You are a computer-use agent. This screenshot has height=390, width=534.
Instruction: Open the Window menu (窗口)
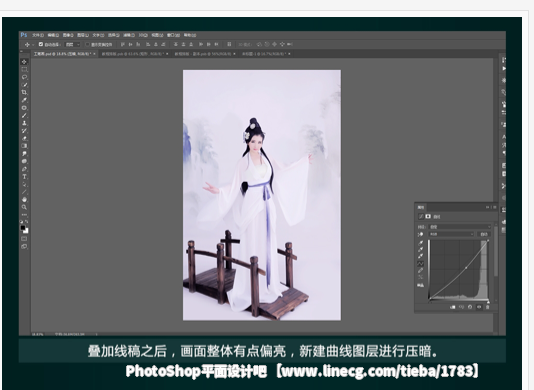(173, 35)
